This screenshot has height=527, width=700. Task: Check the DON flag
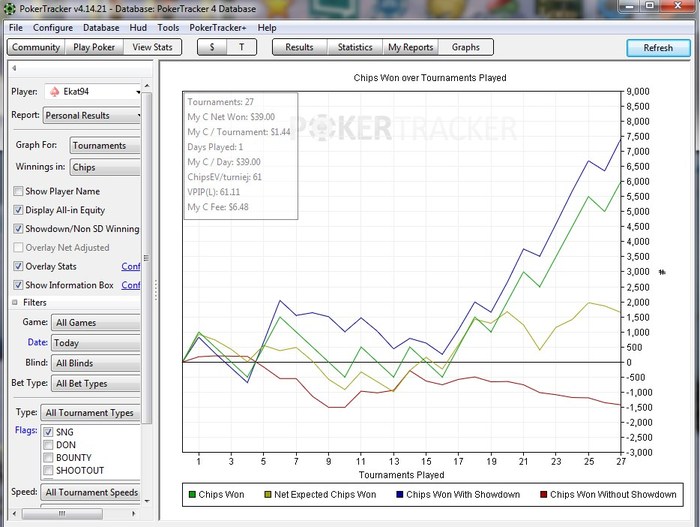[48, 445]
